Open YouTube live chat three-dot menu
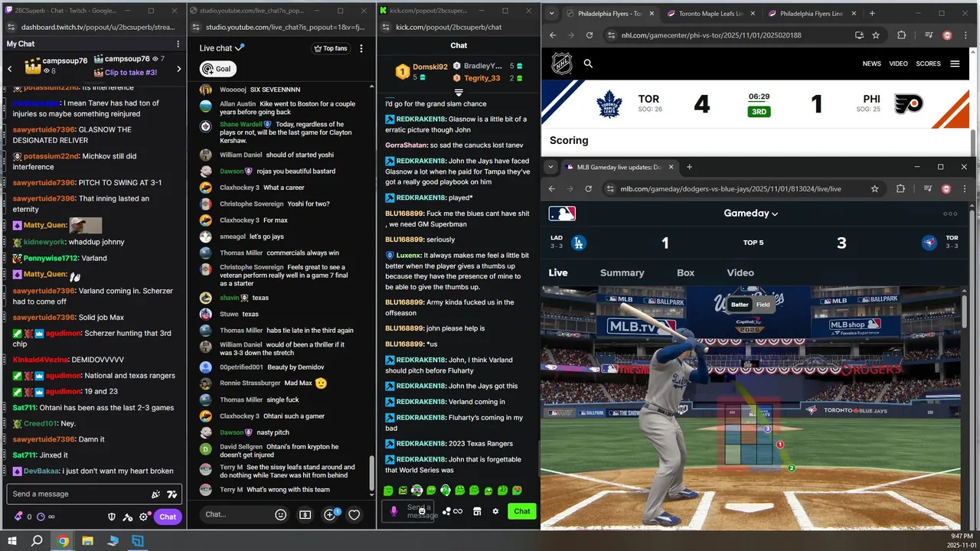 tap(362, 48)
